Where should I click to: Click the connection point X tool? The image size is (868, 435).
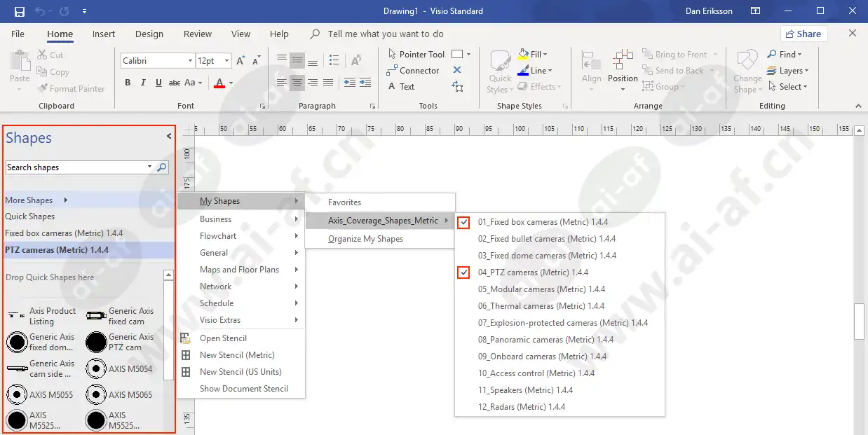[x=457, y=70]
